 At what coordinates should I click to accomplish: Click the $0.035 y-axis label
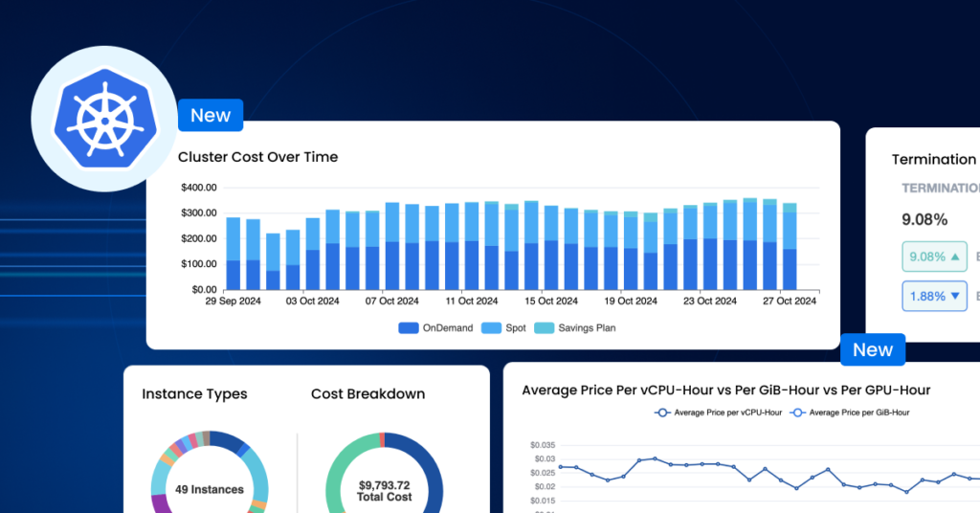[x=543, y=445]
